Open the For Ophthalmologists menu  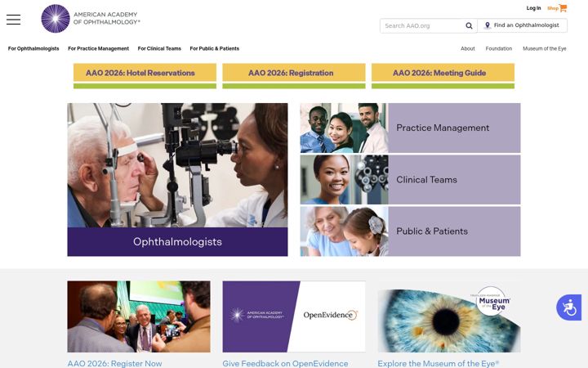pos(33,48)
